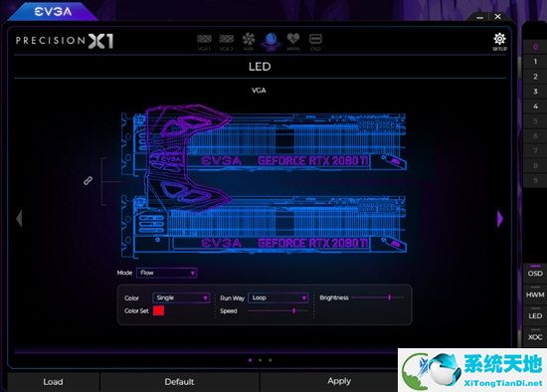Open the FAN tab icon

[x=249, y=42]
